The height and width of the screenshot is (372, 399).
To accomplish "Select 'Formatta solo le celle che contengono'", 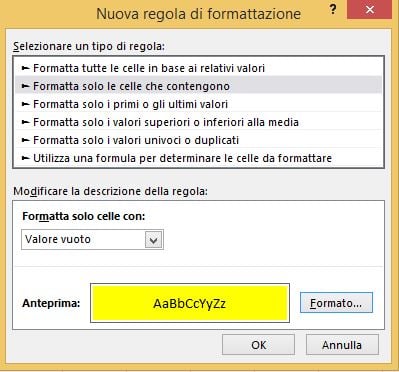I will [199, 86].
